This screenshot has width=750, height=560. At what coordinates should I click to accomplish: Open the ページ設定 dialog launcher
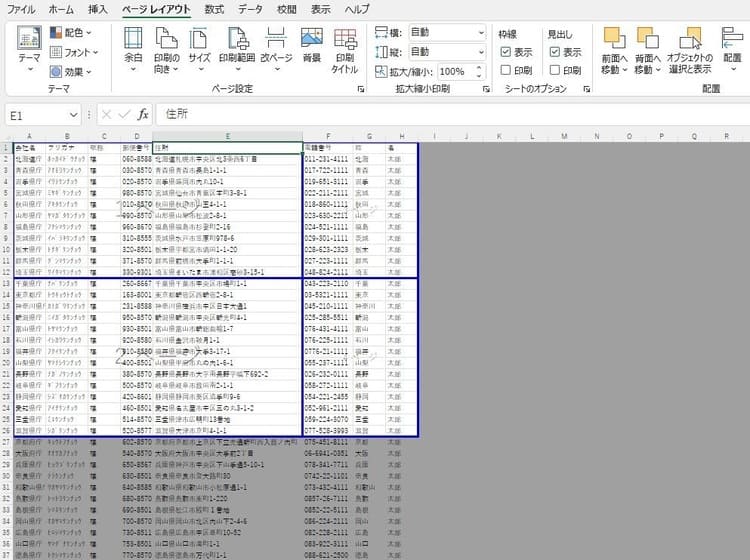click(361, 89)
